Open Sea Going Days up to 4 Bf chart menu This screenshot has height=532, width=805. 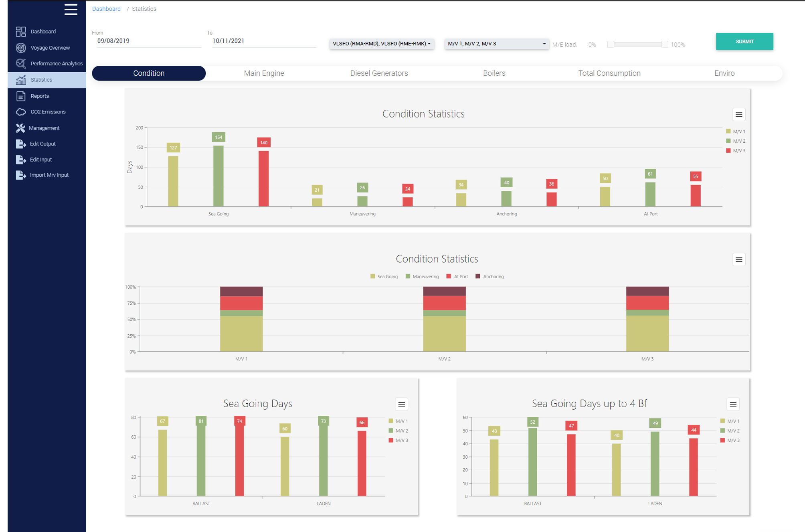click(733, 404)
